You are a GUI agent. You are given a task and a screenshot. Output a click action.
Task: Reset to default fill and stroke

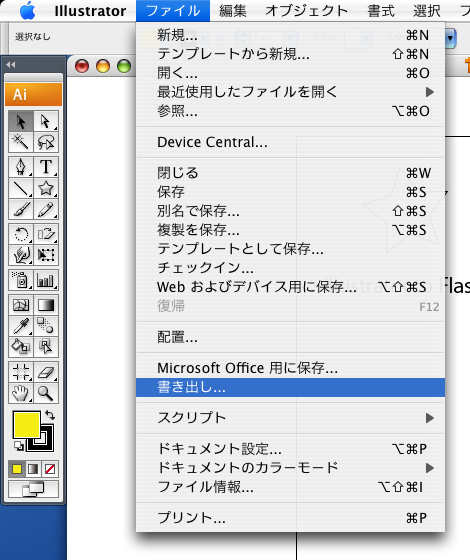[x=19, y=445]
